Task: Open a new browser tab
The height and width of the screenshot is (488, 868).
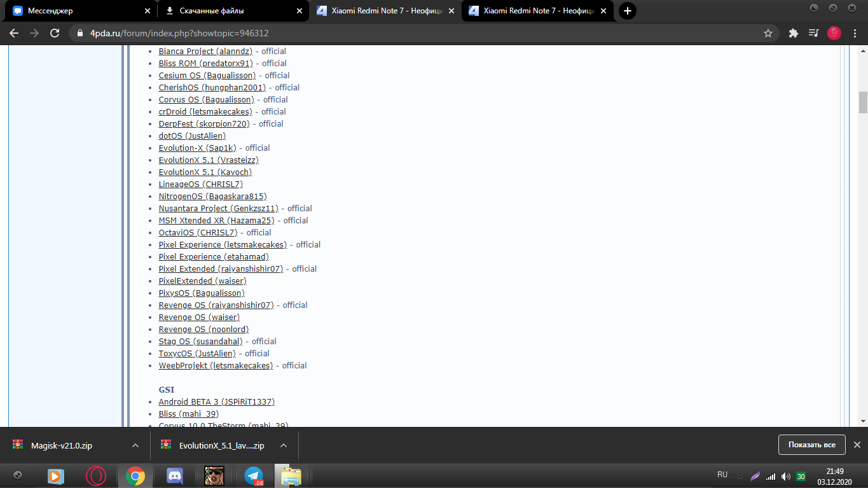Action: [628, 11]
